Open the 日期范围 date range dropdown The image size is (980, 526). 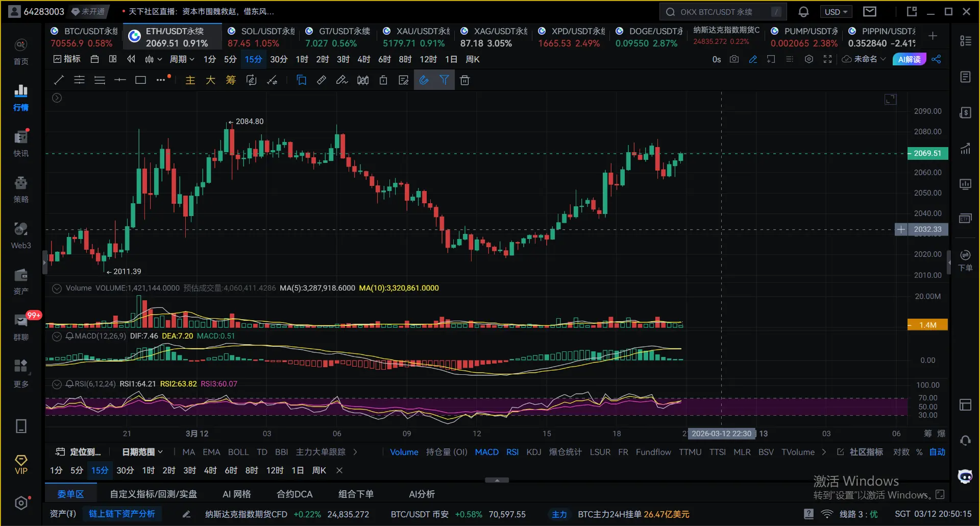tap(142, 452)
